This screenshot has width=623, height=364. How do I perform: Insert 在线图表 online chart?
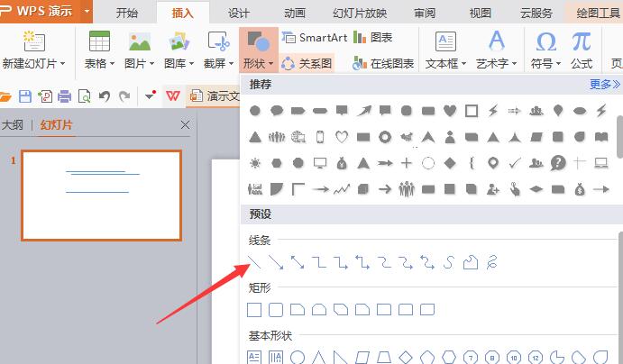click(x=383, y=63)
